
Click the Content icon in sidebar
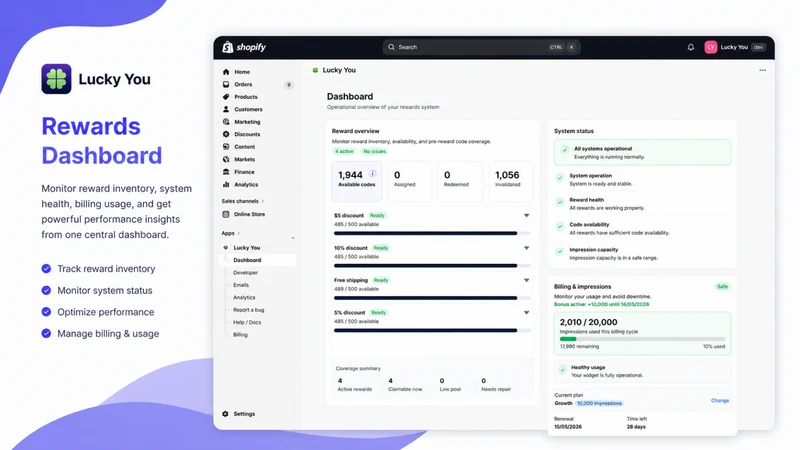coord(226,147)
